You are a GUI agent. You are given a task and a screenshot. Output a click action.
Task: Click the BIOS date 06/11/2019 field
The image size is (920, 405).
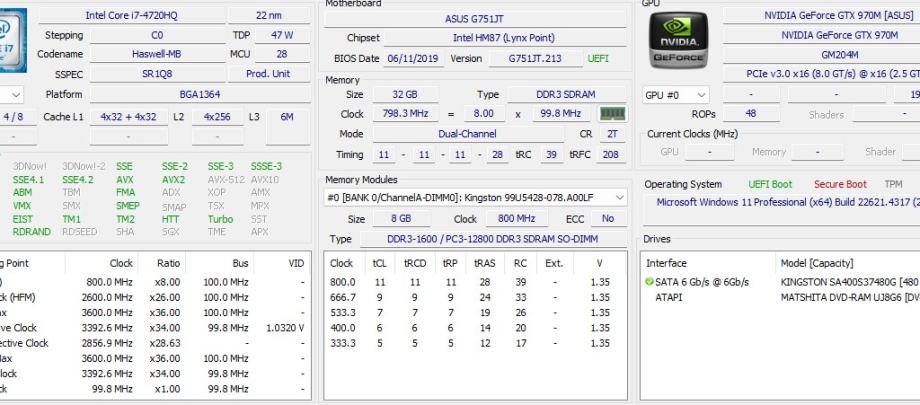414,58
